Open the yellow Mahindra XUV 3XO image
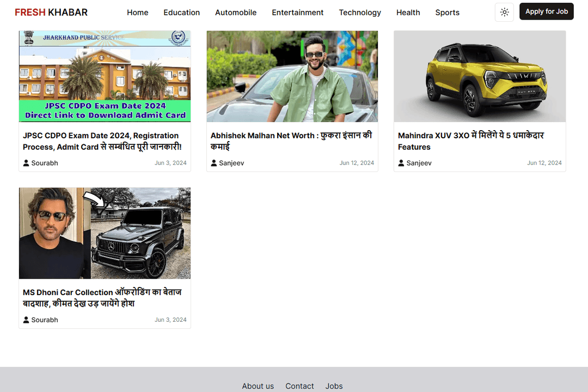 tap(480, 76)
